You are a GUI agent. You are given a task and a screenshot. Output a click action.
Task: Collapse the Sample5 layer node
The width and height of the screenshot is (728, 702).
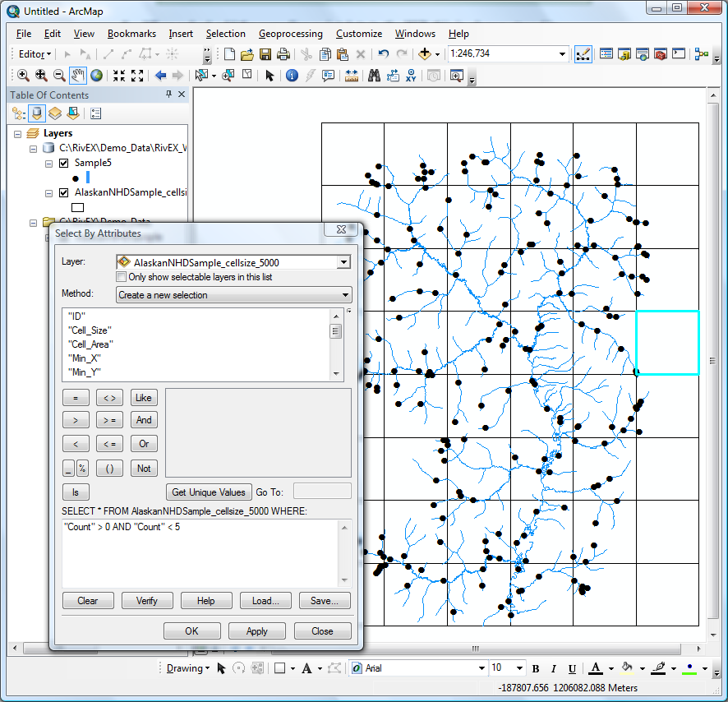pos(48,164)
